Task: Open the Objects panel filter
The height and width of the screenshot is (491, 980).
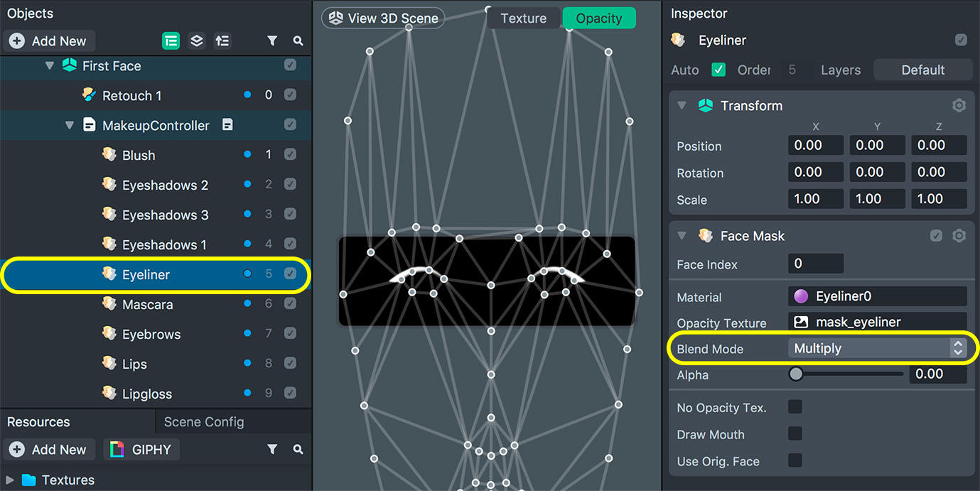Action: point(272,41)
